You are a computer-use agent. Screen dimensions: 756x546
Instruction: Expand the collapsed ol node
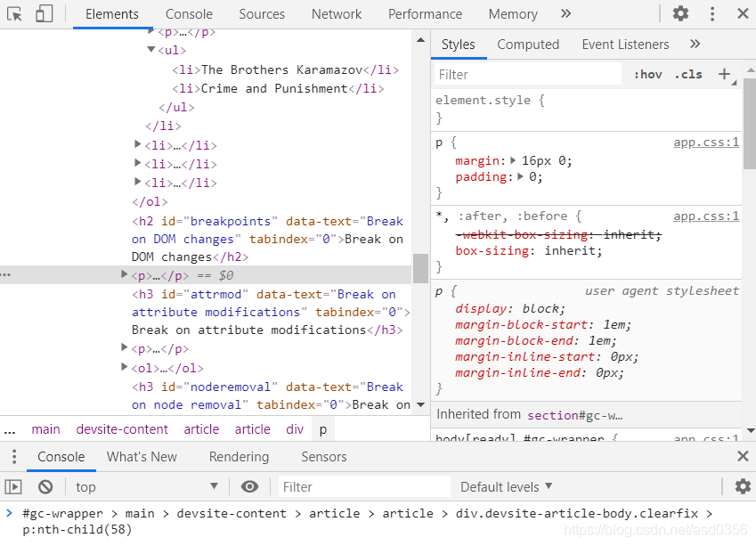point(125,367)
